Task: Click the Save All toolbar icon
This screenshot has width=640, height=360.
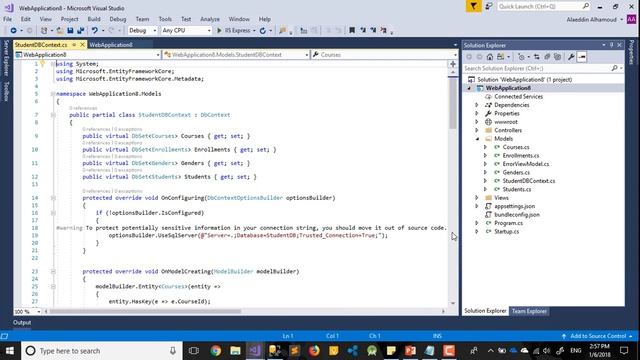Action: pos(80,31)
